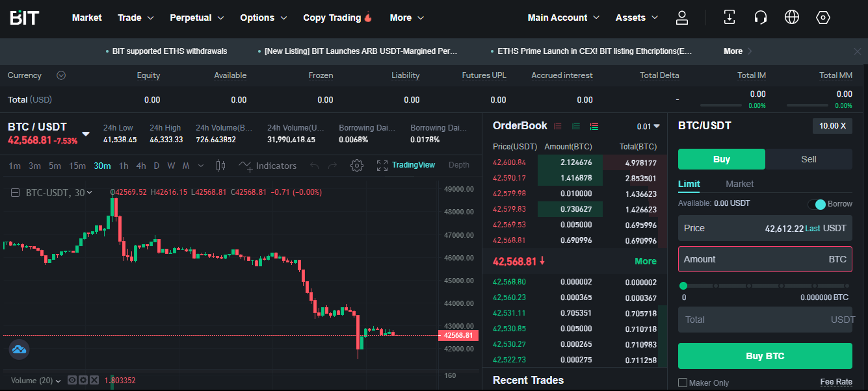This screenshot has height=391, width=868.
Task: Click the currency visibility toggle icon
Action: tap(61, 75)
